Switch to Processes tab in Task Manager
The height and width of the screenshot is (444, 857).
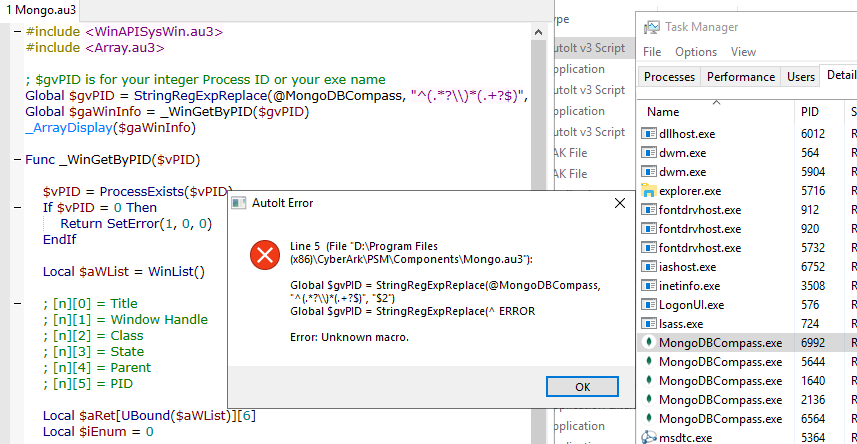coord(669,77)
